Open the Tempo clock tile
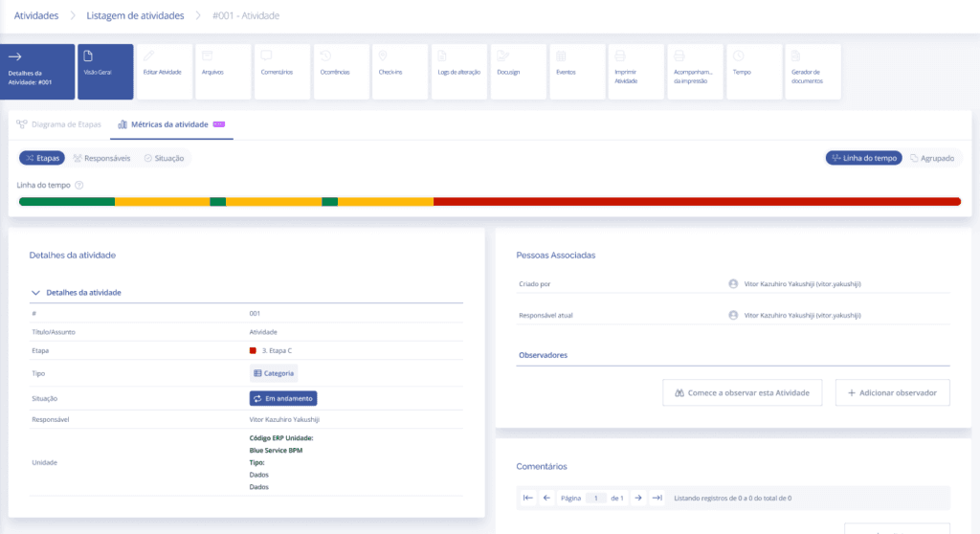 pyautogui.click(x=754, y=71)
